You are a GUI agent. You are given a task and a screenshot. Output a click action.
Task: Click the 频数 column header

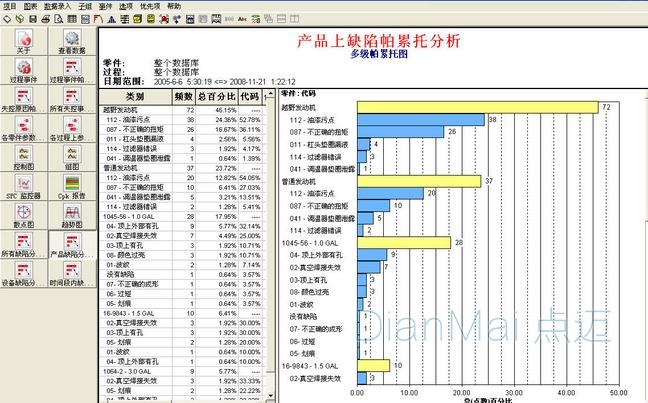click(x=183, y=97)
